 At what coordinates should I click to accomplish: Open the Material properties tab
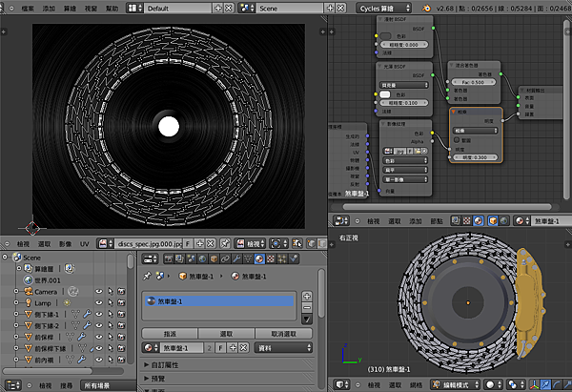259,258
